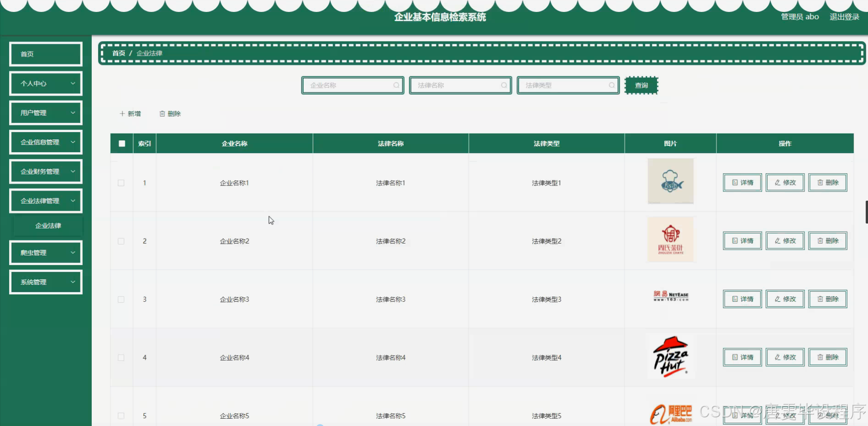Check the row 2 checkbox
Image resolution: width=868 pixels, height=426 pixels.
point(121,241)
